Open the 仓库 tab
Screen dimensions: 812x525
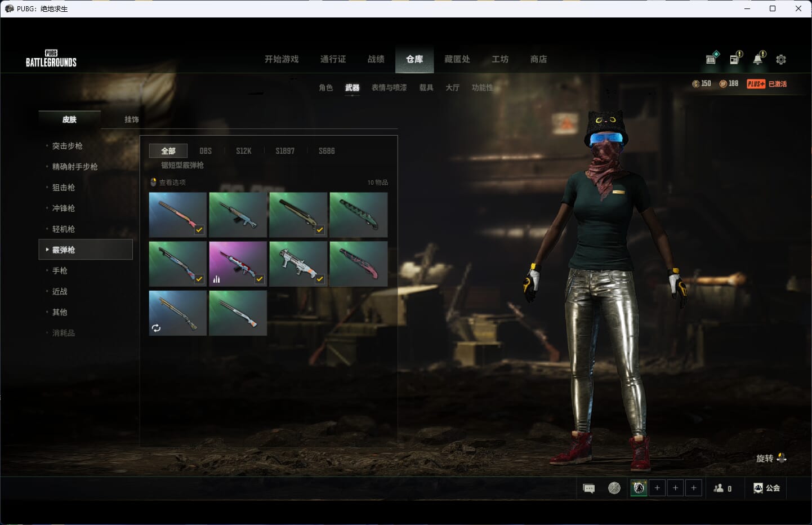point(414,59)
